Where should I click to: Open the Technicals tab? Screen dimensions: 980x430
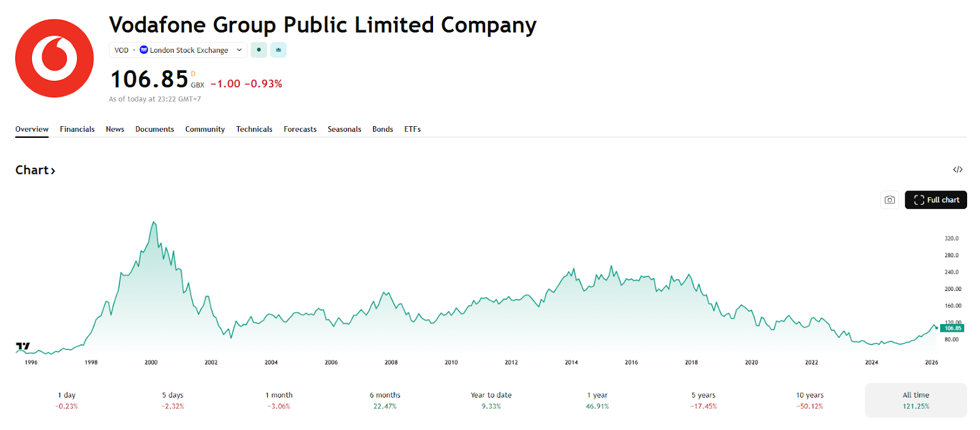(254, 129)
